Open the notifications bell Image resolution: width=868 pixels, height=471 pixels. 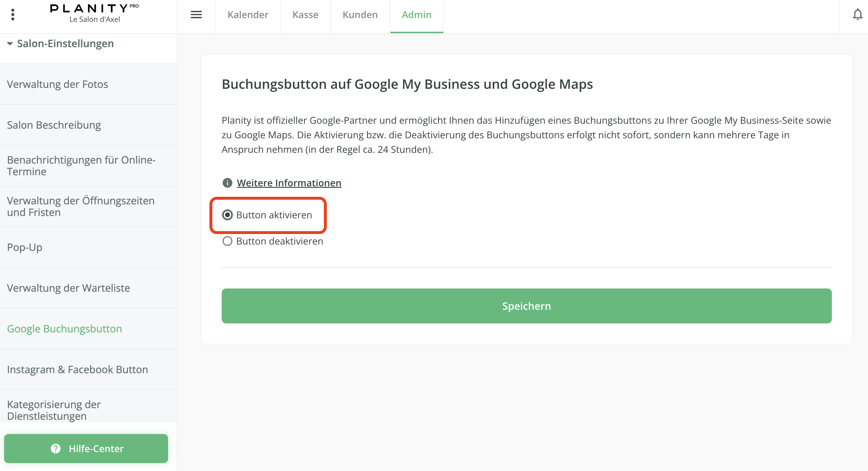click(857, 15)
